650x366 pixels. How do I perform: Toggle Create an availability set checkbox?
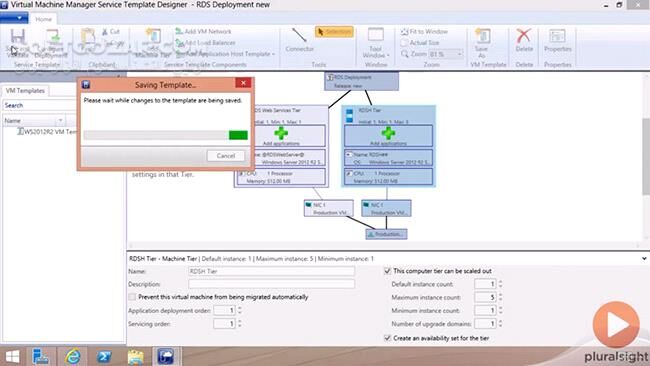(388, 338)
